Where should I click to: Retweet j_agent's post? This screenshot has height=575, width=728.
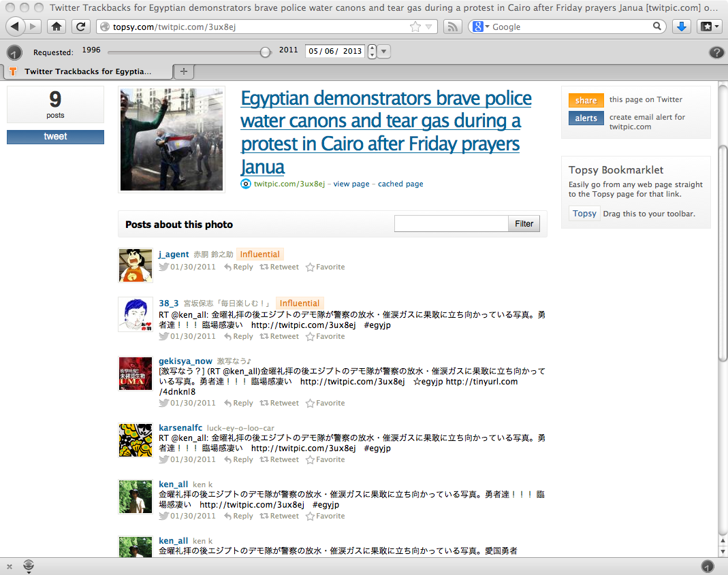tap(279, 267)
